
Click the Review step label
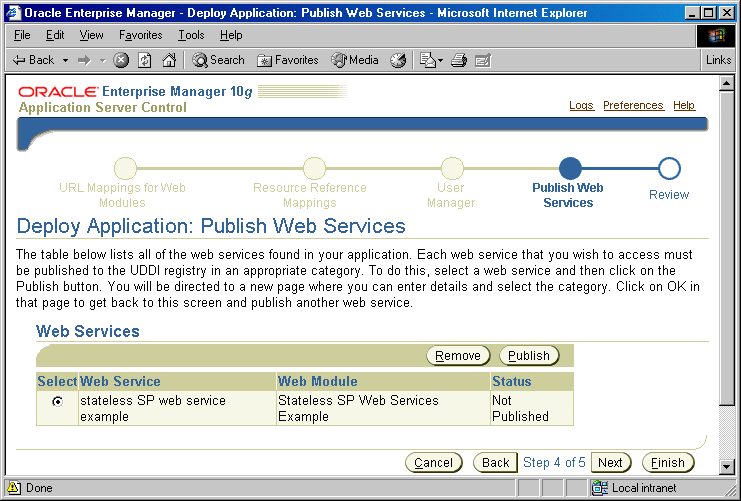click(x=669, y=195)
